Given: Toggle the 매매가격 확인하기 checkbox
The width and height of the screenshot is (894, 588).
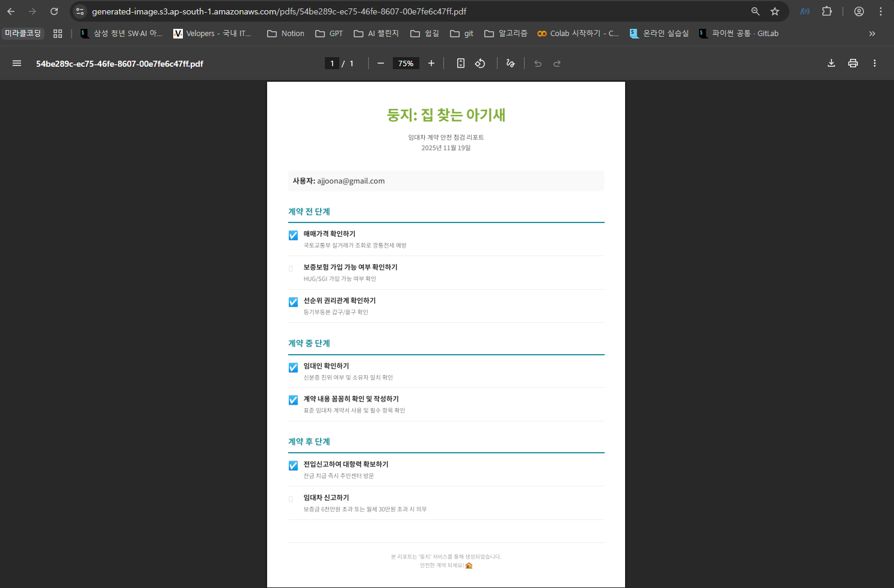Looking at the screenshot, I should click(293, 235).
